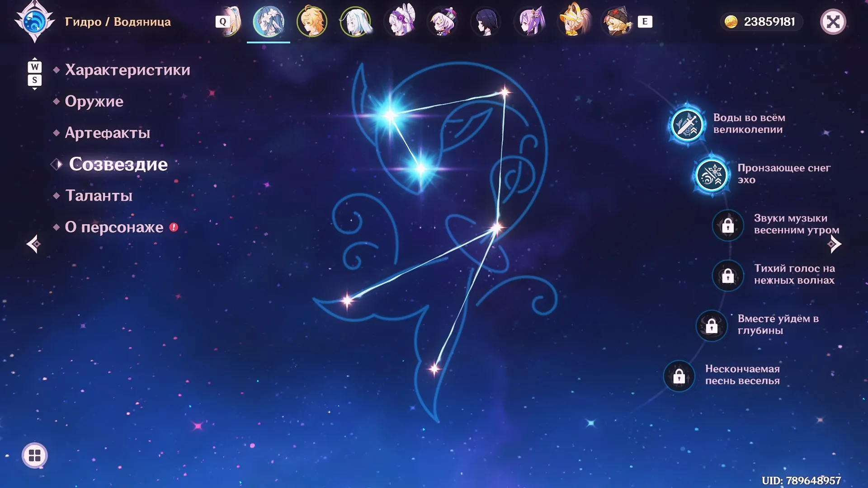Open the second unlocked constellation snowflake icon
The height and width of the screenshot is (488, 868).
click(x=712, y=175)
